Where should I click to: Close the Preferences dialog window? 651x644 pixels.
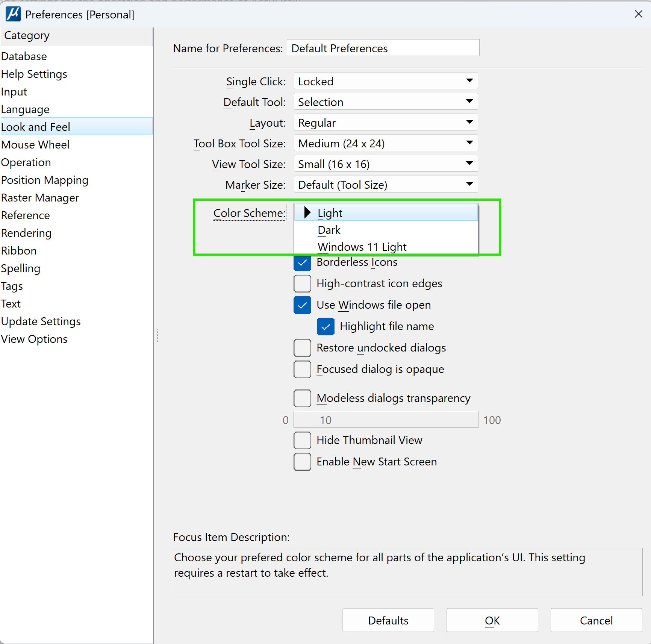click(638, 14)
